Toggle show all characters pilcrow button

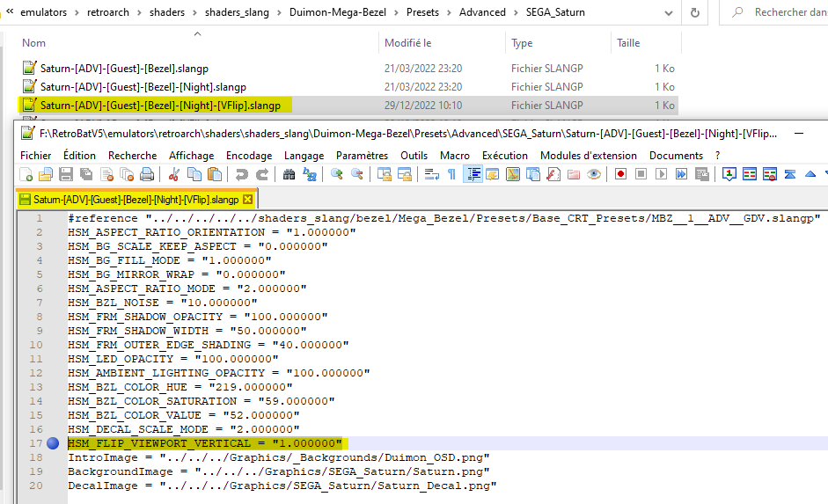tap(451, 174)
